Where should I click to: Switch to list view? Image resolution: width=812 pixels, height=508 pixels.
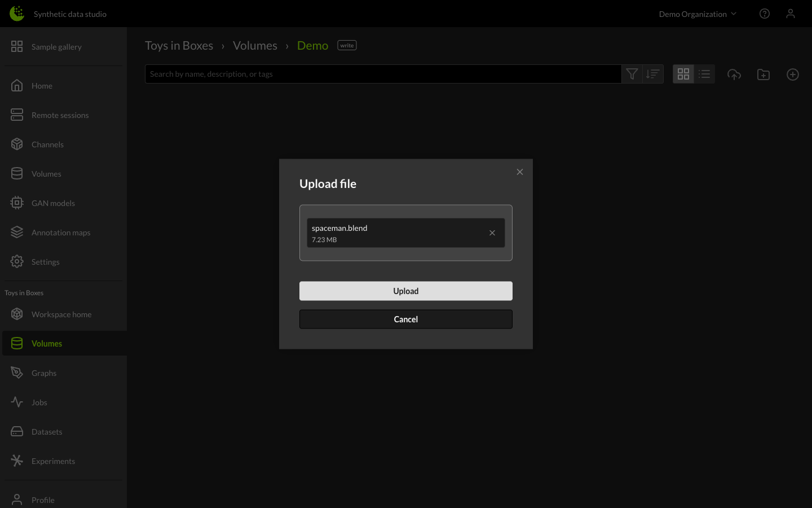pos(704,73)
